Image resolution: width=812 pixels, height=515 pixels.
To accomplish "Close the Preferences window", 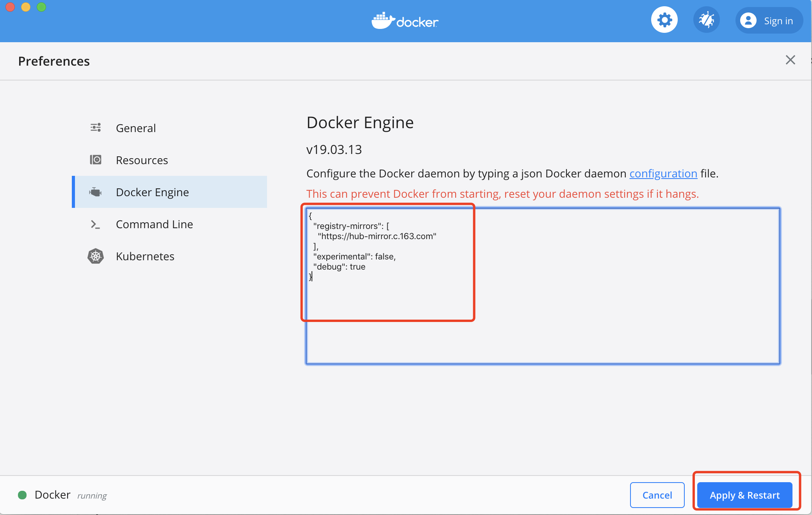I will coord(791,60).
